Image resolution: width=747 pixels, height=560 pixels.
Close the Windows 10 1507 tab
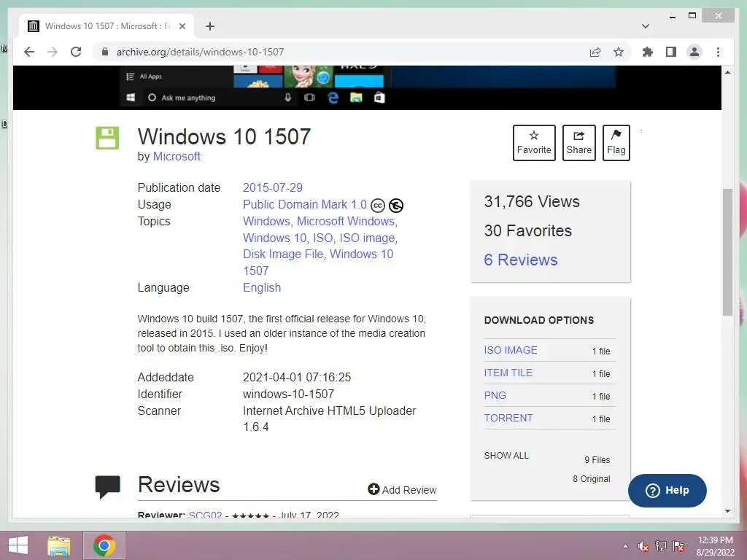182,26
